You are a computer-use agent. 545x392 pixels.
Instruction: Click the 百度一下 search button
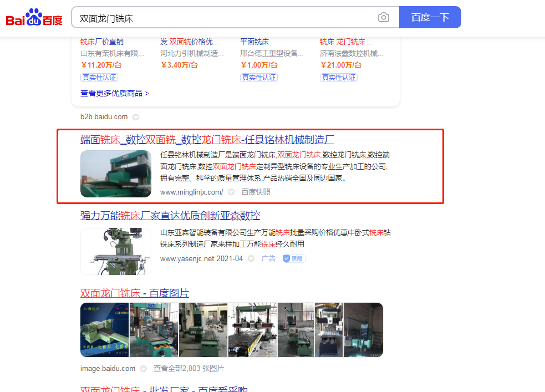[x=430, y=17]
